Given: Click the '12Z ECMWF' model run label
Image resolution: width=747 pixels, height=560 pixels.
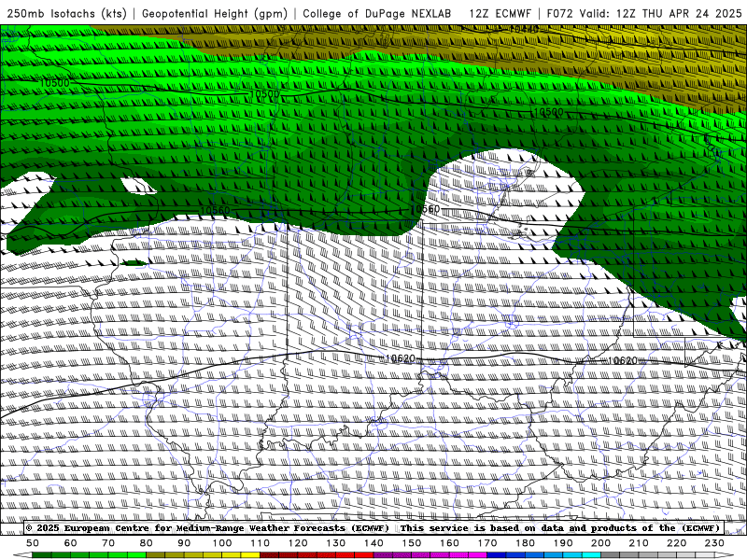Looking at the screenshot, I should pos(500,14).
